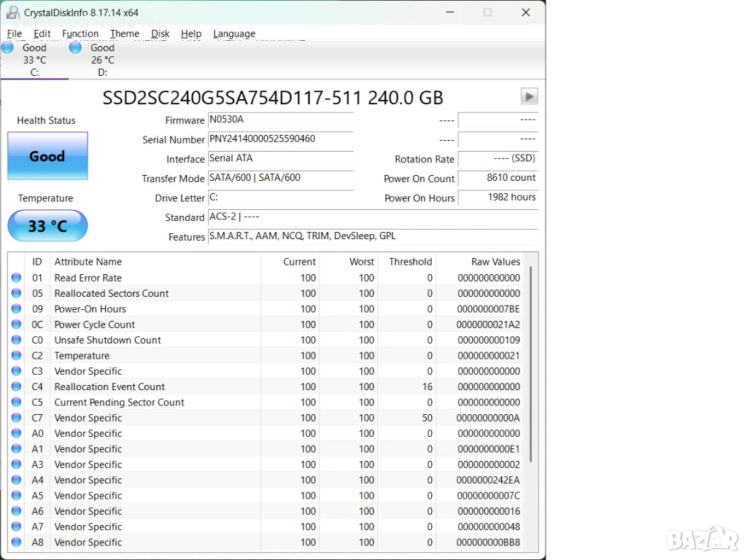Screen dimensions: 747x560
Task: Open the File menu
Action: [x=15, y=34]
